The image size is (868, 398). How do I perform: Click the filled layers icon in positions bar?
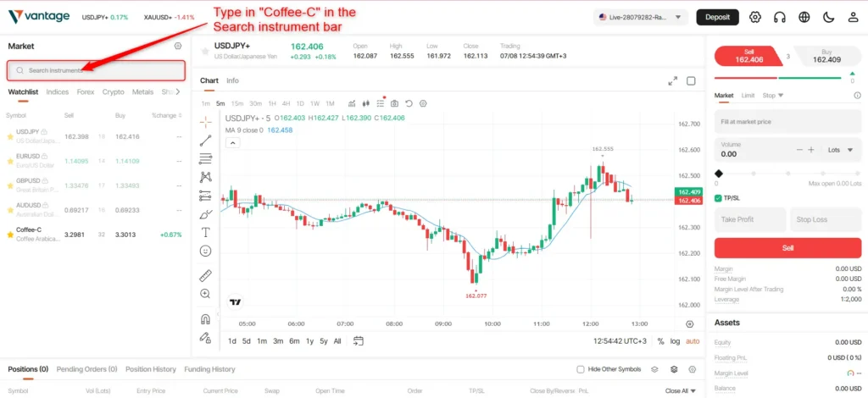pyautogui.click(x=674, y=369)
